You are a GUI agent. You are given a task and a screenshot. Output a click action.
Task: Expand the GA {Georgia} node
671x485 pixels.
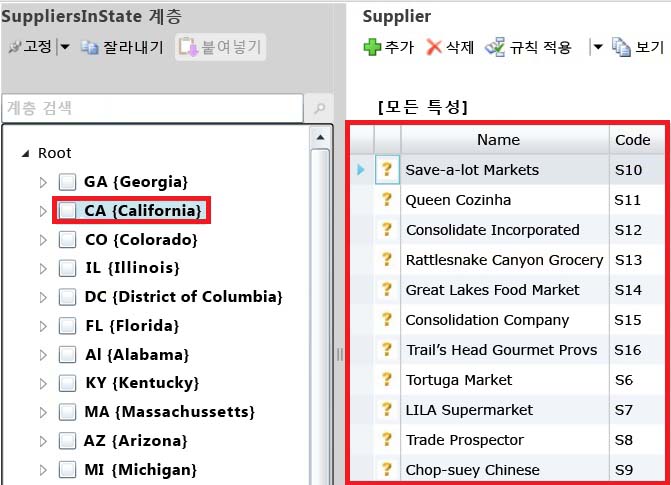pyautogui.click(x=43, y=182)
